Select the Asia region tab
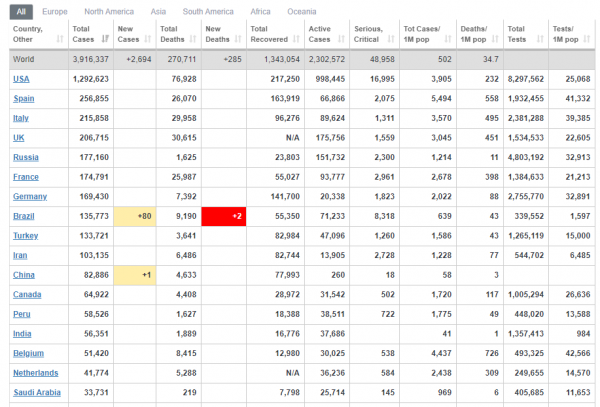 click(x=158, y=12)
